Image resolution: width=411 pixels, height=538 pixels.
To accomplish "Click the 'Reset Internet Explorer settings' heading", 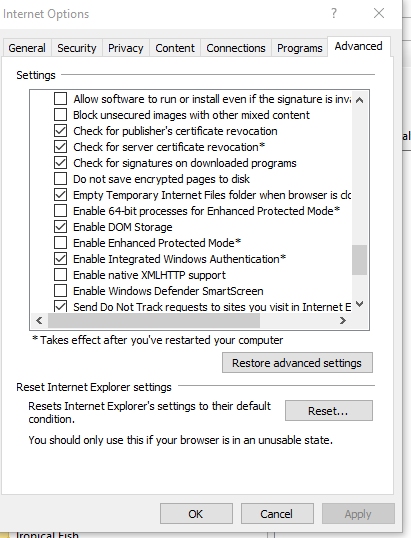I will click(94, 387).
